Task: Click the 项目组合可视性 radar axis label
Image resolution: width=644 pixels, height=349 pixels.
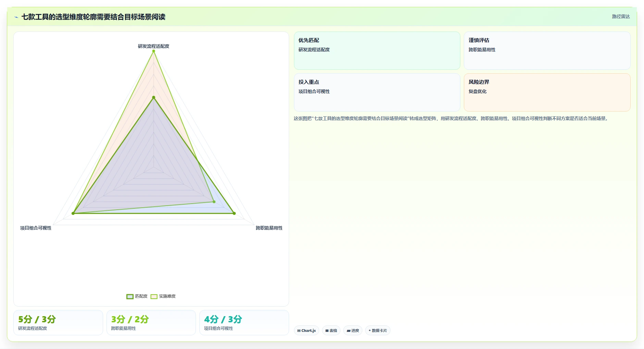Action: click(36, 228)
